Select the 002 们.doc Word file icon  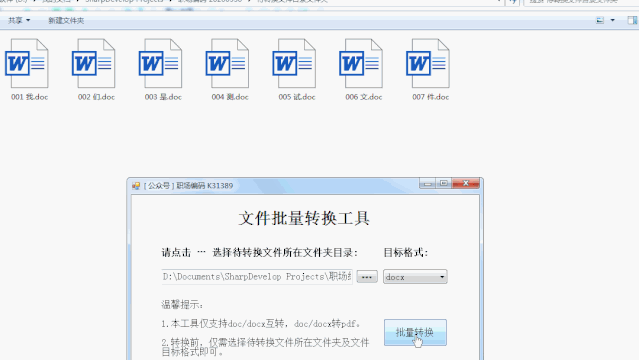tap(94, 63)
